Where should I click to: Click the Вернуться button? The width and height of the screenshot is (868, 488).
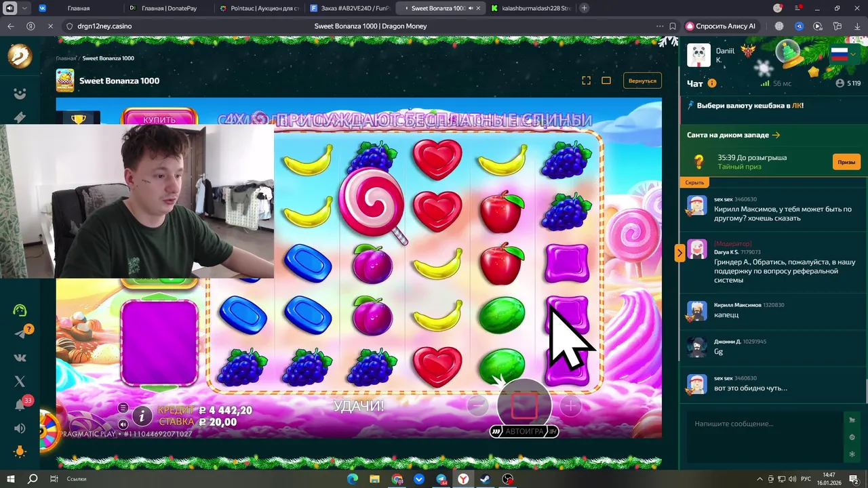(x=642, y=81)
